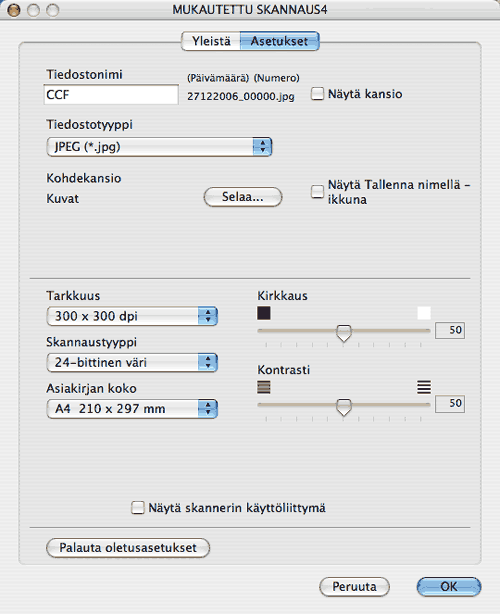Open the Tarkkuus 300 x 300 dpi dropdown
This screenshot has height=614, width=500.
click(132, 316)
